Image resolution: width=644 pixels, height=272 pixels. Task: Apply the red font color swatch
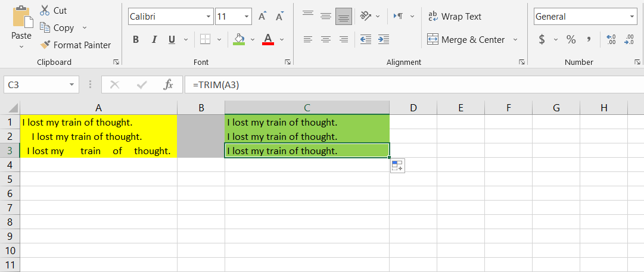click(x=267, y=40)
